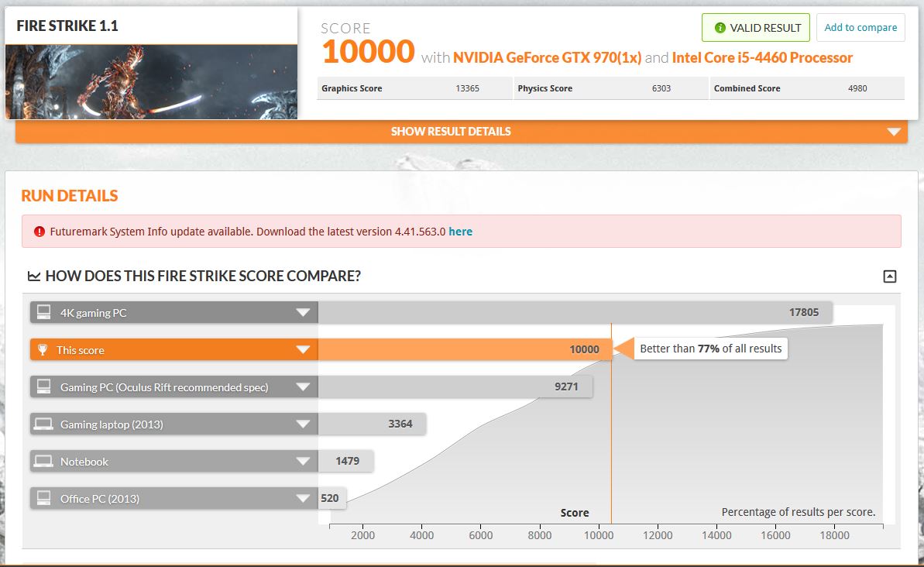Screen dimensions: 924x567
Task: Click Show Result Details label
Action: point(451,132)
